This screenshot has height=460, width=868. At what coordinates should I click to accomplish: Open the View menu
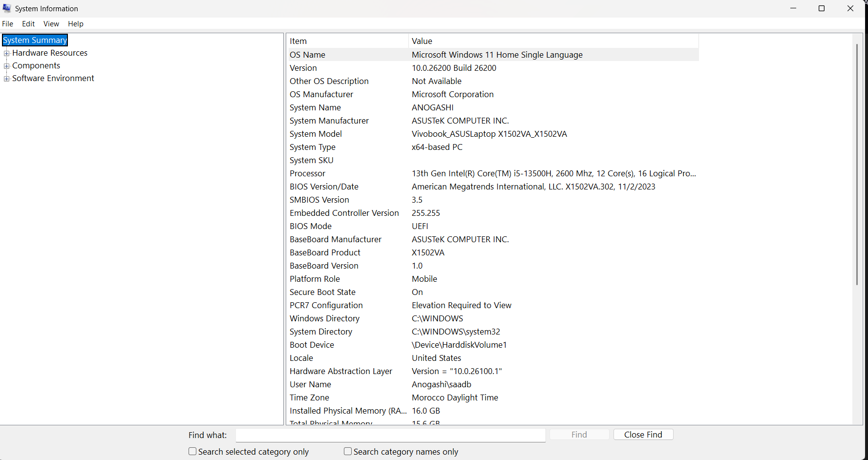51,23
